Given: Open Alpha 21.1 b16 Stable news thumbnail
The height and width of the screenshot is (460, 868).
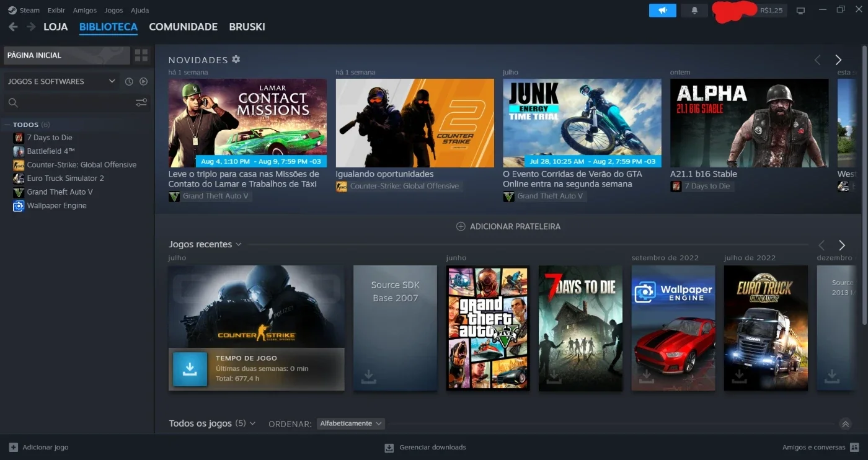Looking at the screenshot, I should point(750,123).
